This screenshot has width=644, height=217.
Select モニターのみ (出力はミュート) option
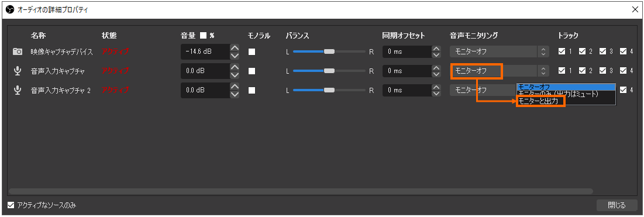point(566,94)
